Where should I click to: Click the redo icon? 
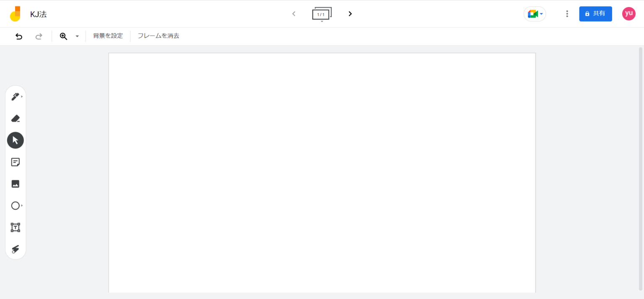[39, 36]
